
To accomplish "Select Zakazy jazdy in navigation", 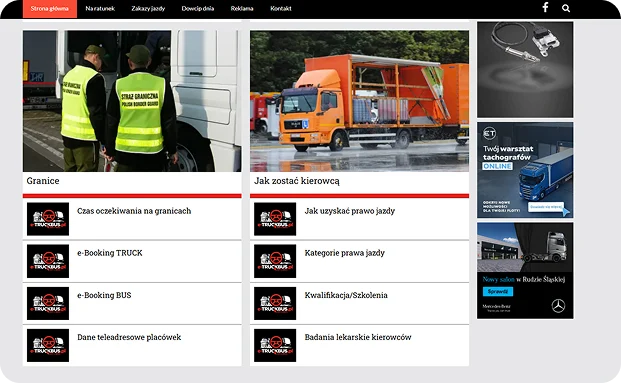I will point(148,8).
